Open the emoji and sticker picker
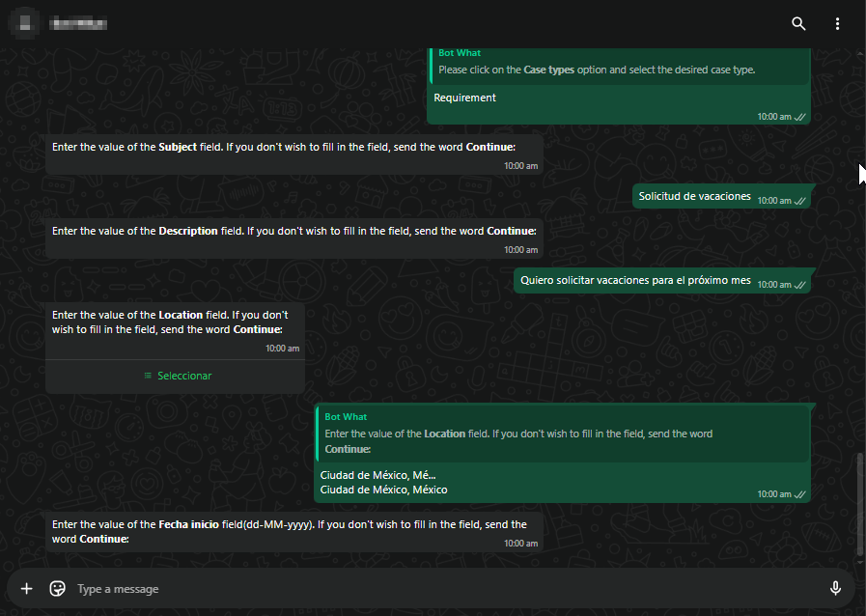Image resolution: width=866 pixels, height=616 pixels. 58,589
